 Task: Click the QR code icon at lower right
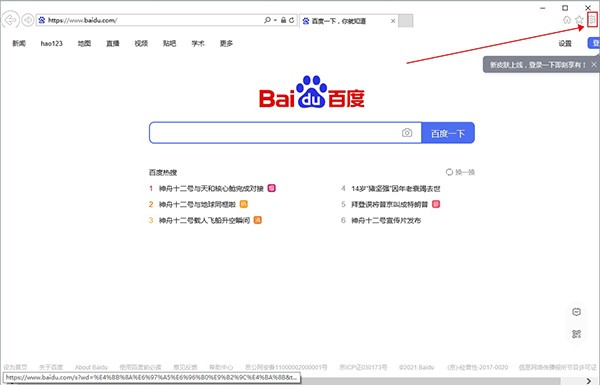pos(576,334)
